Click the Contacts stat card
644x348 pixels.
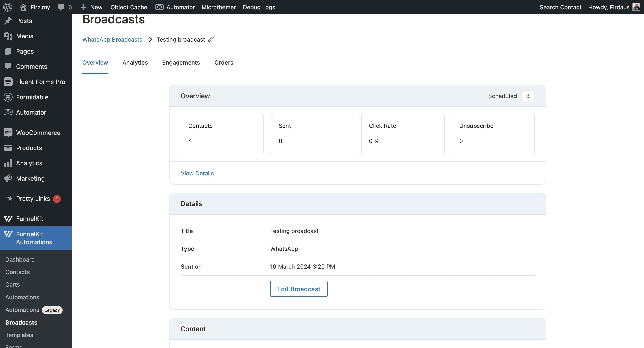coord(222,134)
